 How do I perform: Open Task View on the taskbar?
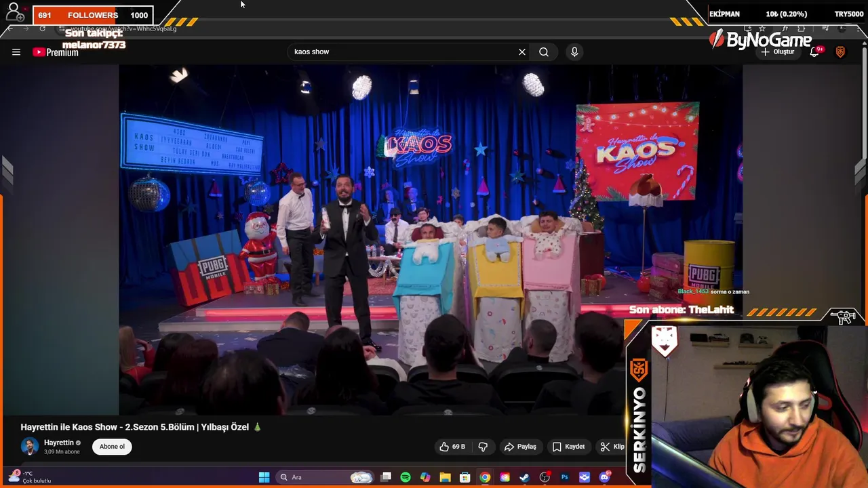tap(386, 477)
